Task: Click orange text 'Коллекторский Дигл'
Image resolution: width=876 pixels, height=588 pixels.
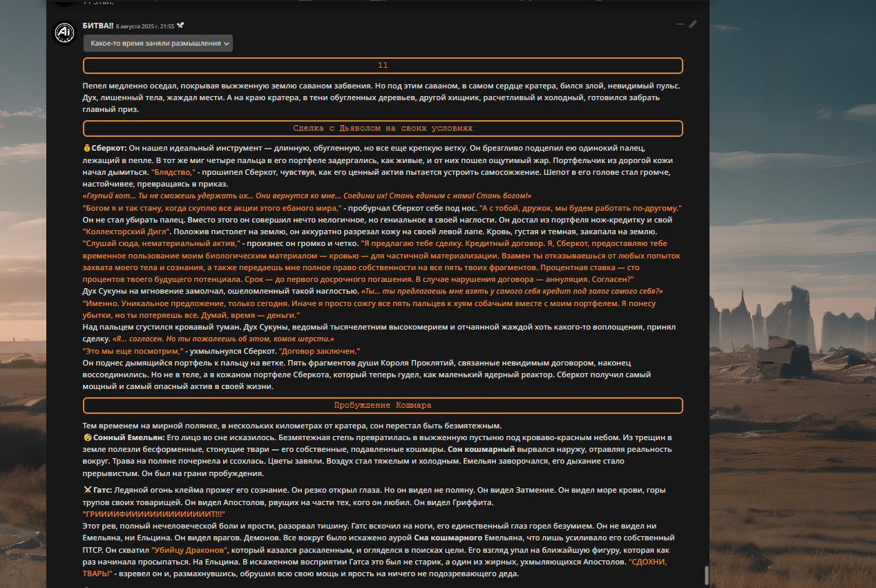Action: [124, 232]
